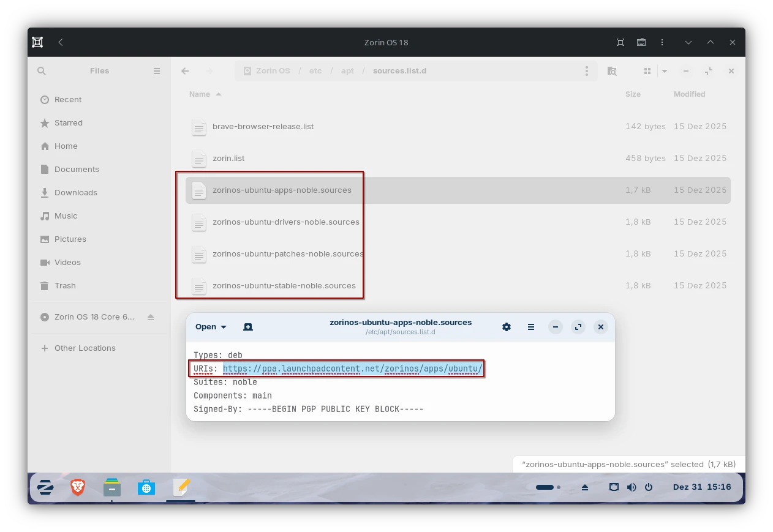
Task: Select the zorinos-ubuntu-drivers-noble.sources file
Action: point(285,222)
